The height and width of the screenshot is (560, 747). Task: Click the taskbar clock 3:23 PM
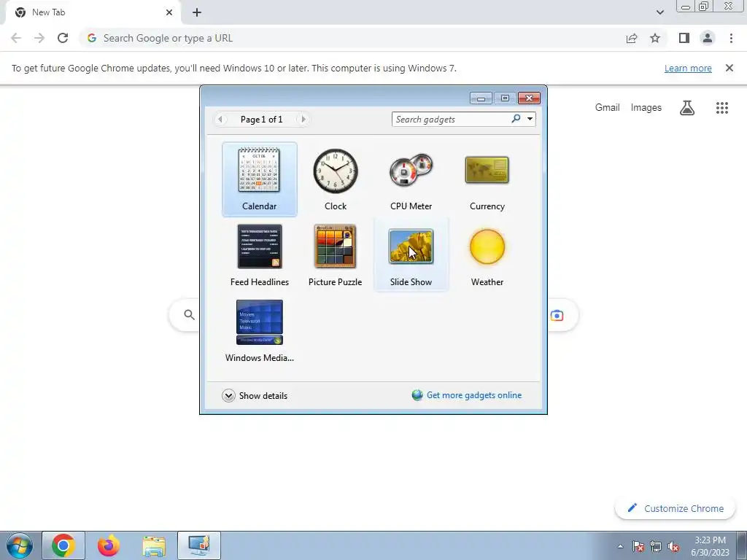pos(710,546)
